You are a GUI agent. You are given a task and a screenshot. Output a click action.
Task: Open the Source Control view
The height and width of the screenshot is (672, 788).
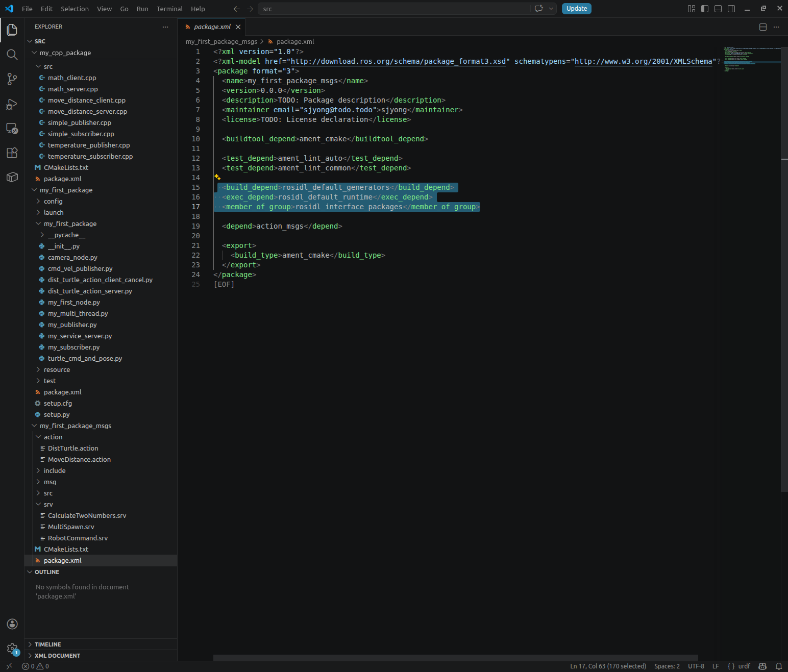pos(12,79)
